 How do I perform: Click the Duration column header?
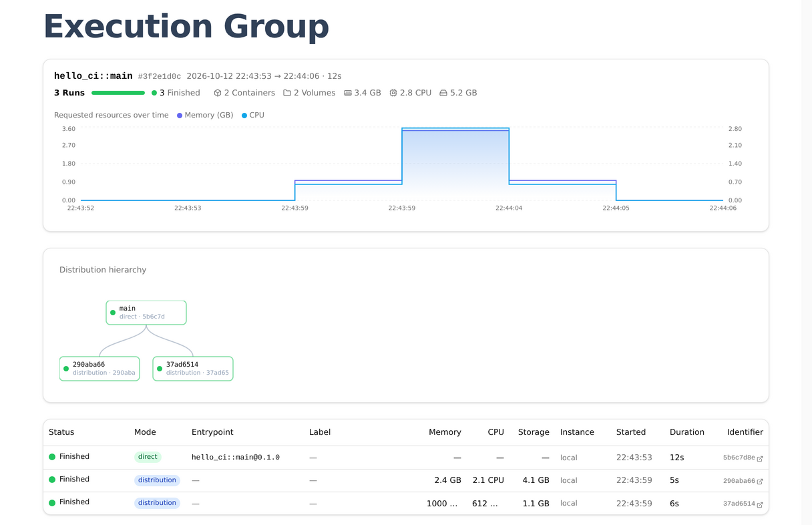[x=687, y=432]
